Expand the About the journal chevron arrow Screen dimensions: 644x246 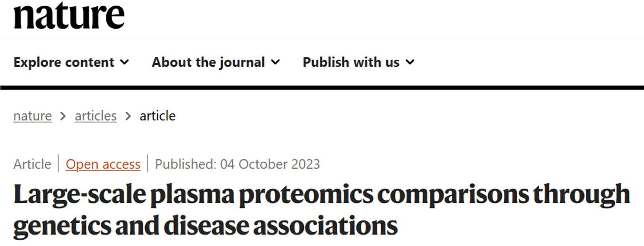point(275,62)
